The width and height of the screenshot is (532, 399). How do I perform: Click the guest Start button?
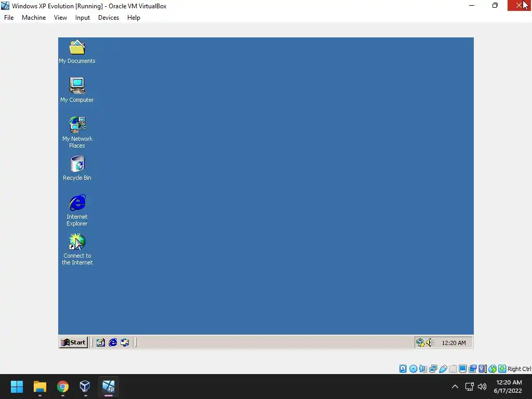73,342
